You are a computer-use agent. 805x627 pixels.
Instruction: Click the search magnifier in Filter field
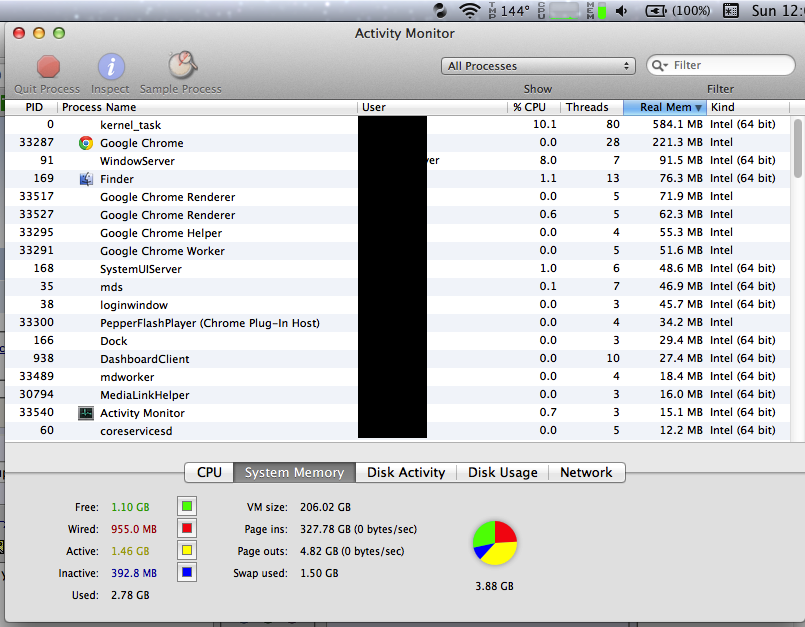pyautogui.click(x=659, y=65)
